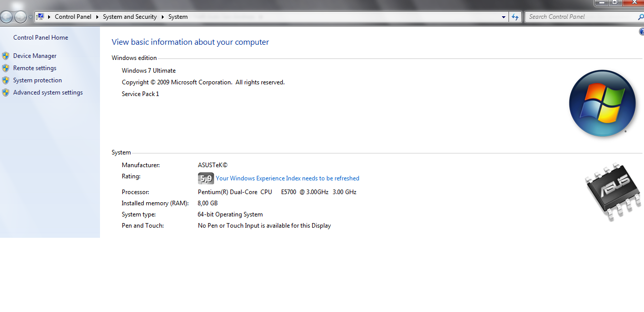Click Windows Experience Index needs refresh link
644x312 pixels.
(x=288, y=178)
